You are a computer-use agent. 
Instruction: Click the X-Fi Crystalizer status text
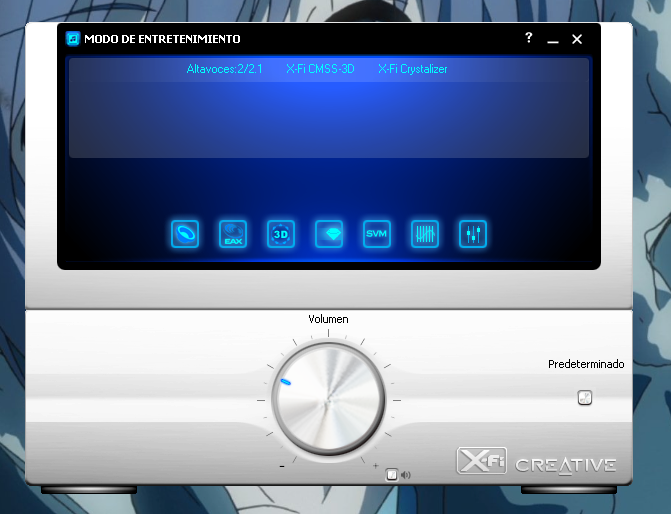pyautogui.click(x=413, y=69)
